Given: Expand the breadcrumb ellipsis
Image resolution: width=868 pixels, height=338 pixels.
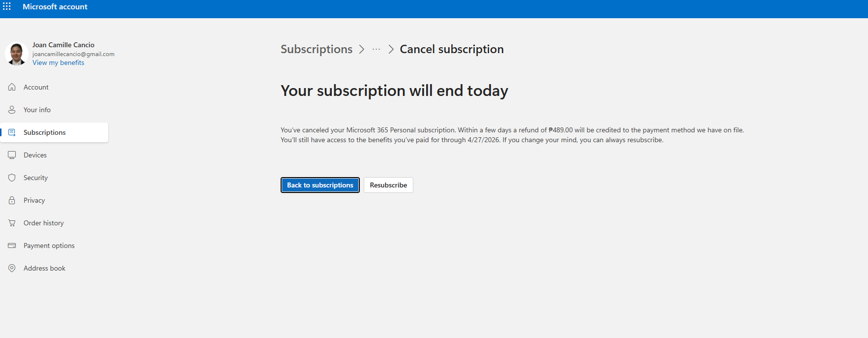Looking at the screenshot, I should pyautogui.click(x=376, y=49).
